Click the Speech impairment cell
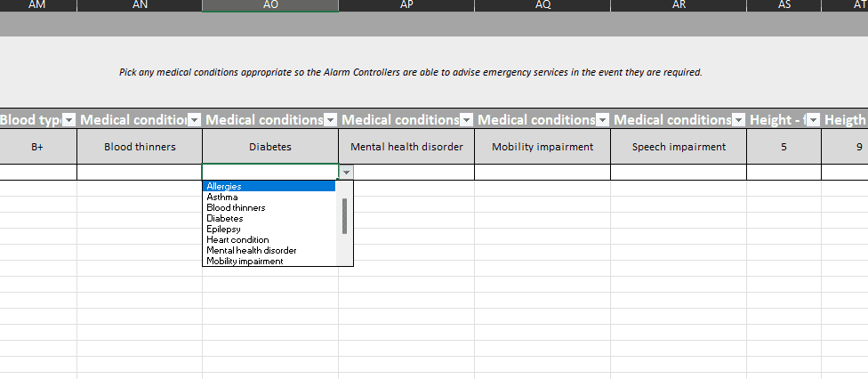 point(679,147)
